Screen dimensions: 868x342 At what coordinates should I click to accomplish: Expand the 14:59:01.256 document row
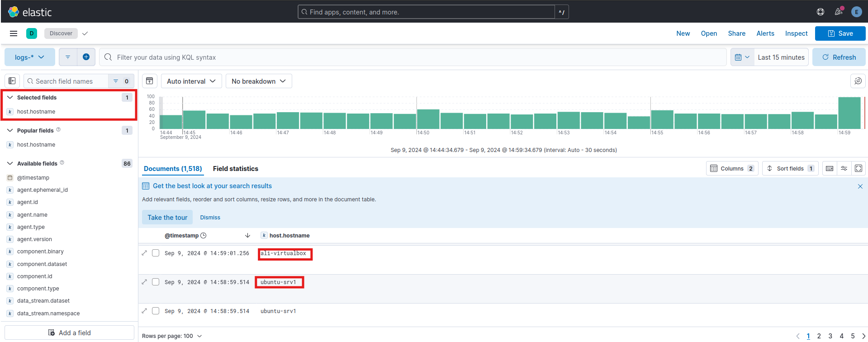(144, 253)
